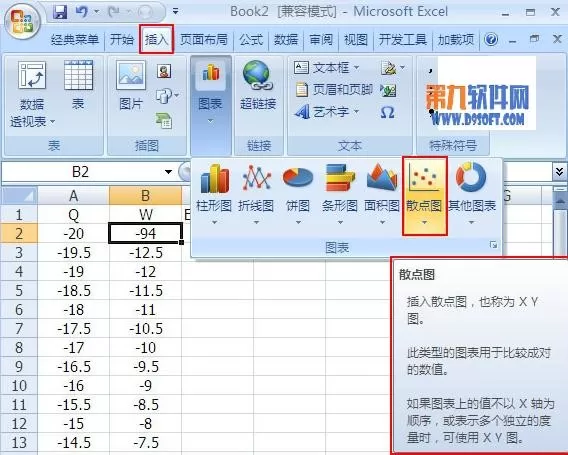The width and height of the screenshot is (568, 455).
Task: Insert a 表 table
Action: point(78,85)
